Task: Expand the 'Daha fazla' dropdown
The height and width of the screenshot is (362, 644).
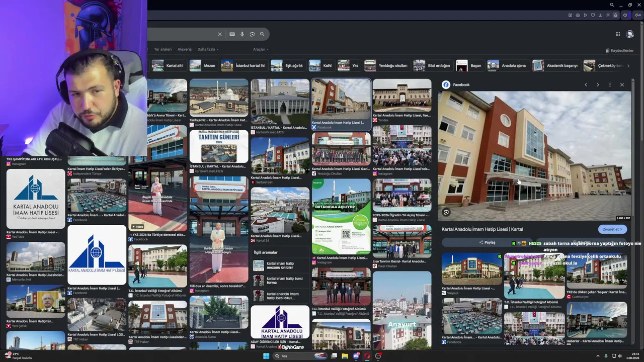Action: point(208,49)
